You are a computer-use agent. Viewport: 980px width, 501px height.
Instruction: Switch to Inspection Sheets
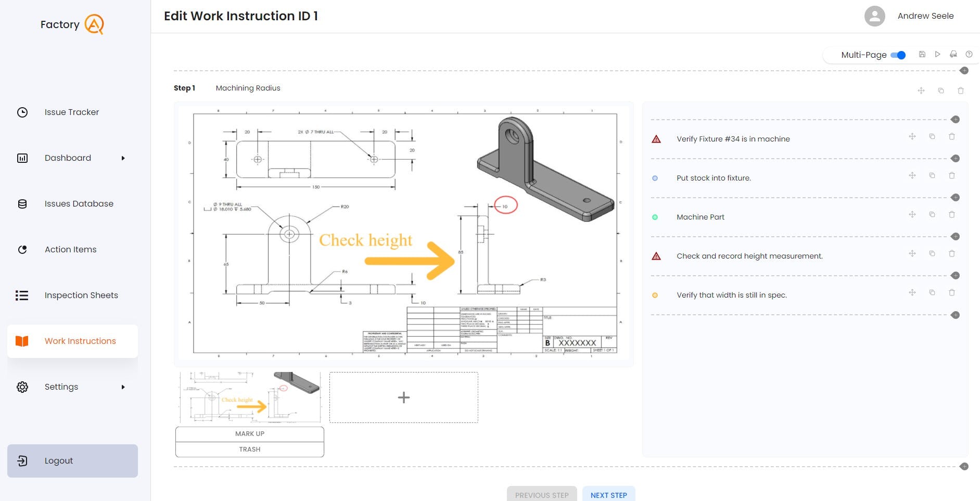(81, 295)
